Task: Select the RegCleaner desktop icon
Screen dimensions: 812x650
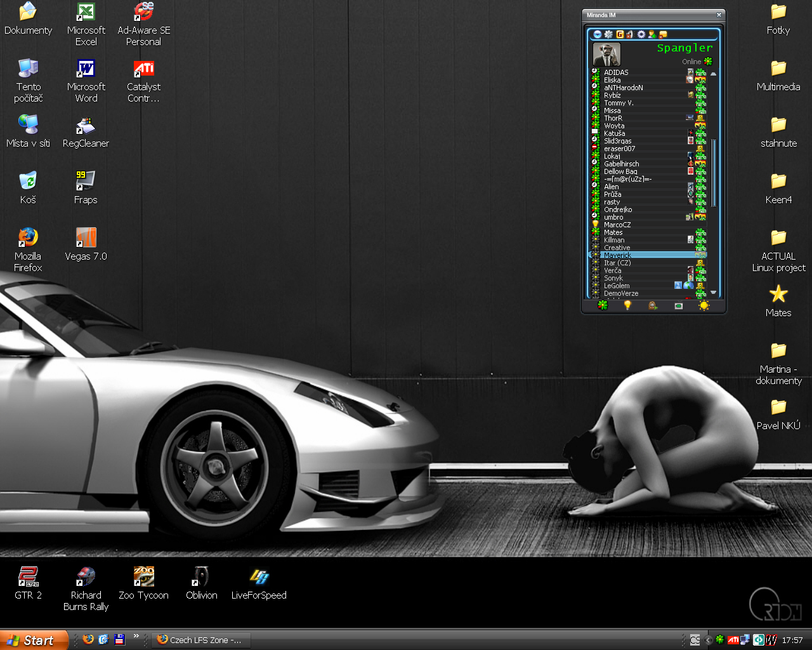Action: tap(86, 131)
